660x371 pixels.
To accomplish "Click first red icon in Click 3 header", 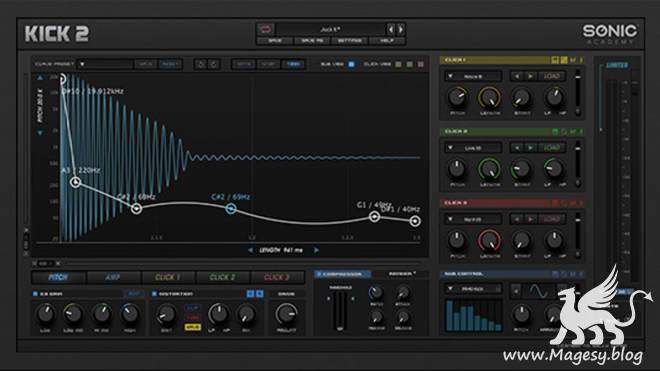I will tap(555, 203).
